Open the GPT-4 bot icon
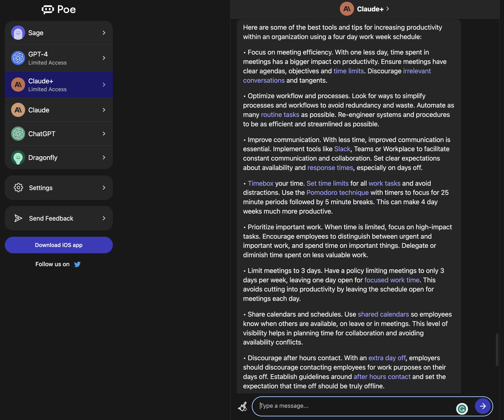This screenshot has height=420, width=504. click(18, 58)
